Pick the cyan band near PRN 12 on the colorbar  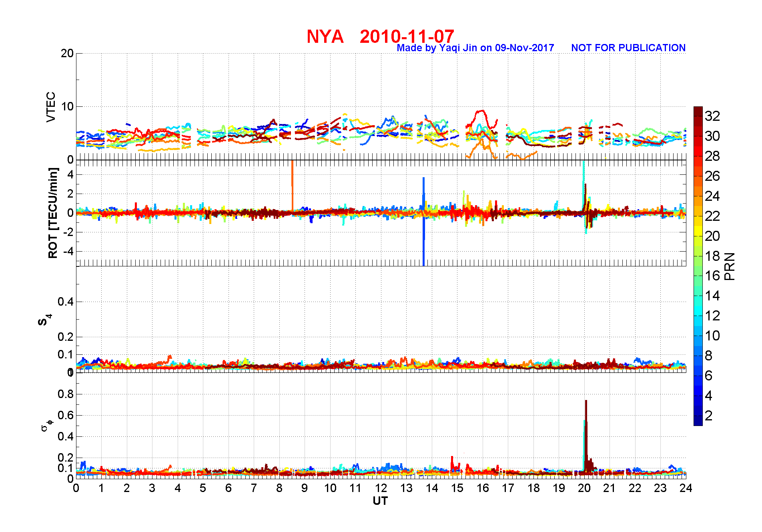coord(698,311)
